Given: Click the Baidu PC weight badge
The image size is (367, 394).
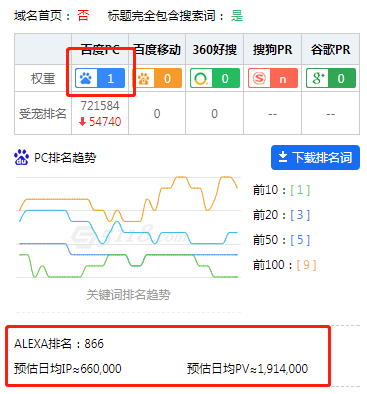Looking at the screenshot, I should click(100, 78).
